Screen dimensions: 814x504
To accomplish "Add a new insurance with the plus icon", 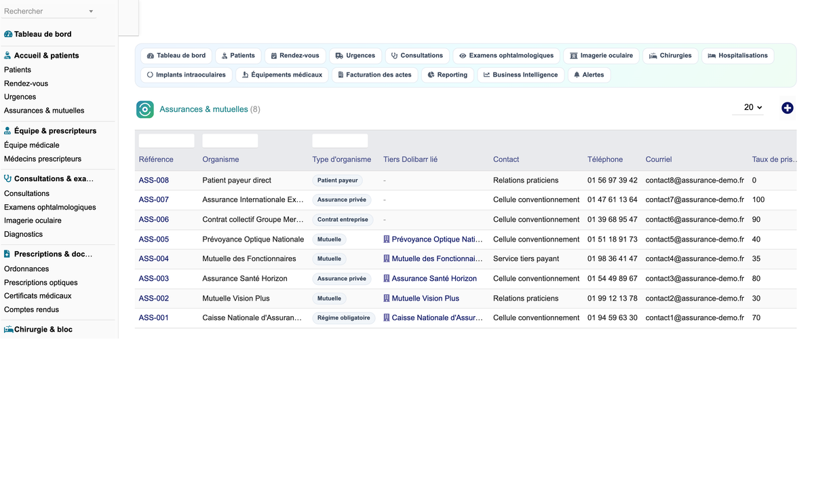I will 787,108.
